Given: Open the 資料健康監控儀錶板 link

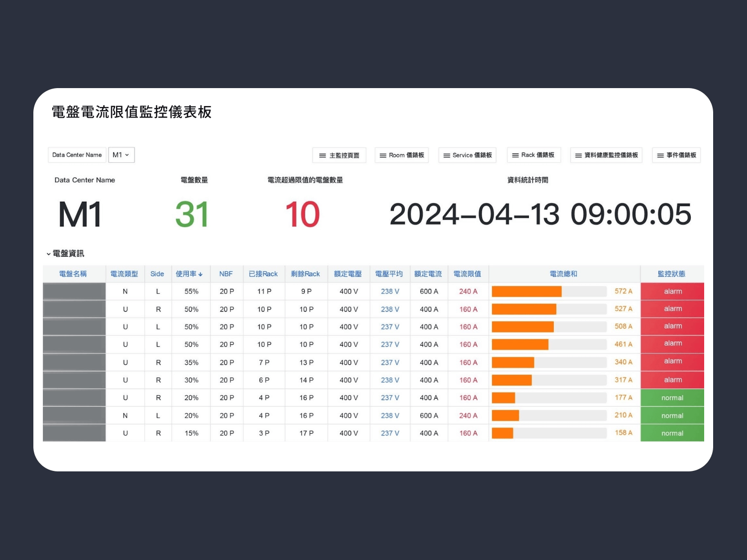Looking at the screenshot, I should click(606, 155).
